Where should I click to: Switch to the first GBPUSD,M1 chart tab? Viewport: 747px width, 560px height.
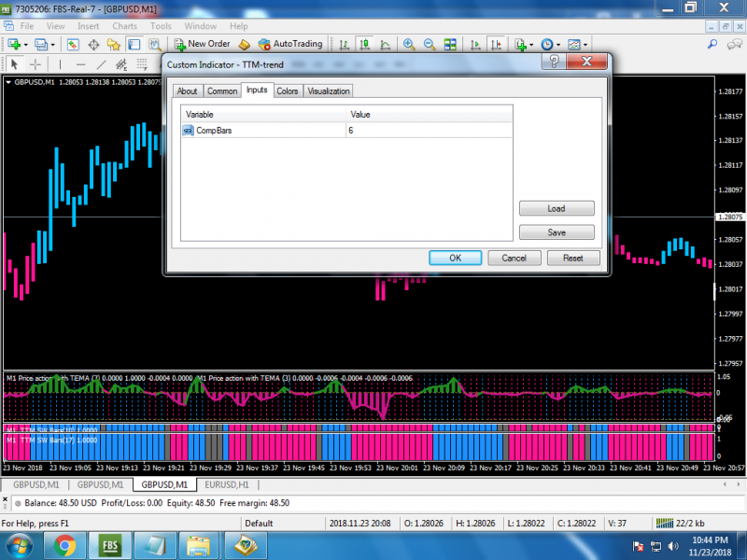click(36, 484)
